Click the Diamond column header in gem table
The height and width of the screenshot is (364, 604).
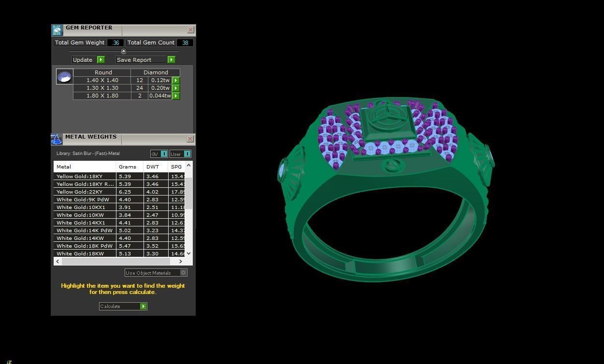point(156,72)
